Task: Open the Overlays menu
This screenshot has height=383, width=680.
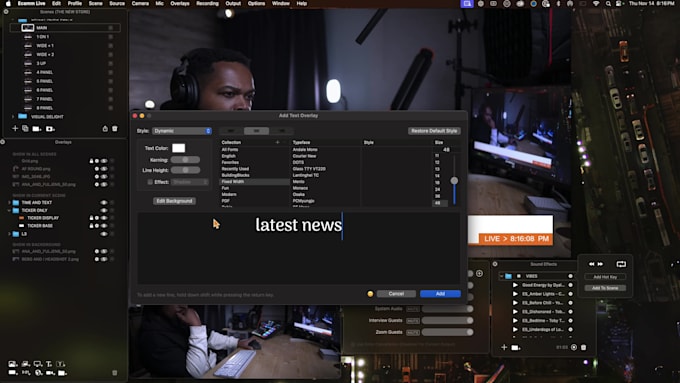Action: click(180, 3)
